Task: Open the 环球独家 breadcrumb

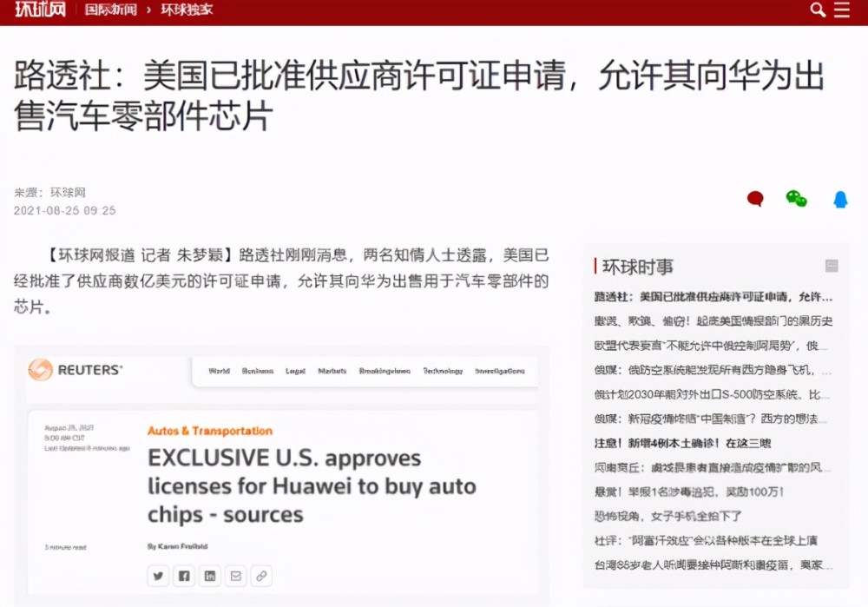Action: (x=187, y=10)
